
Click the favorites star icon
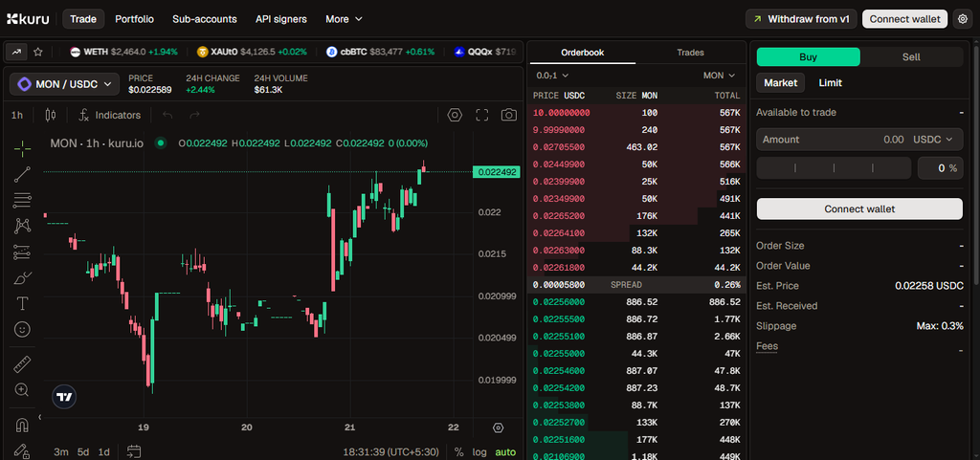point(38,52)
